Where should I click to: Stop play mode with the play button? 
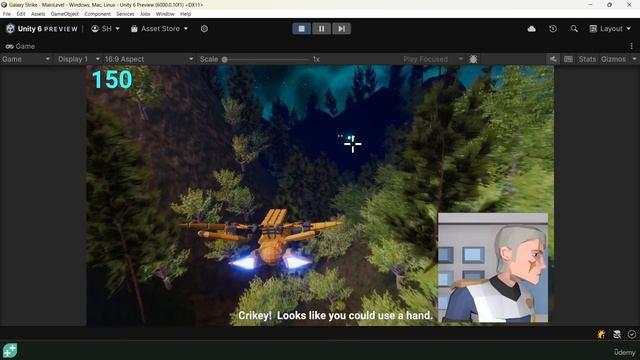pos(301,29)
